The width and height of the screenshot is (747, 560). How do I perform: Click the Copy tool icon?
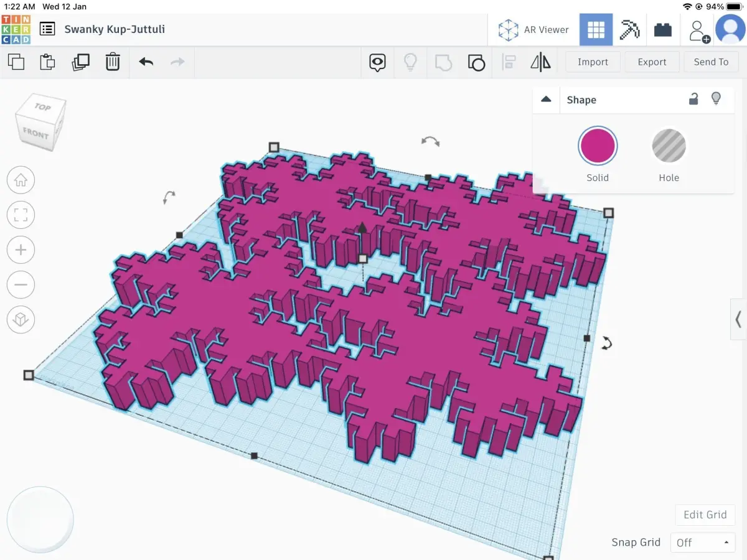tap(16, 62)
